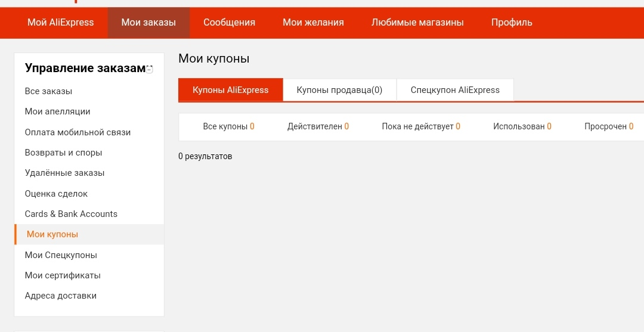Open the Мой AliExpress menu item

click(60, 23)
